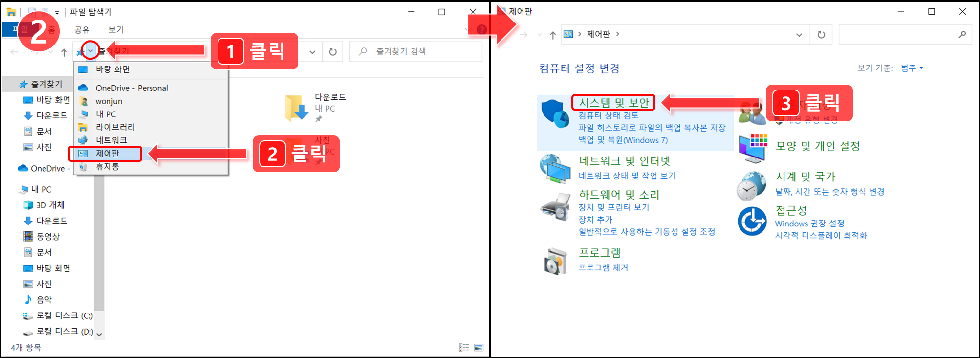Screen dimensions: 980x358
Task: Open 네트워크 상태 및 작업 보기 link
Action: pos(627,176)
